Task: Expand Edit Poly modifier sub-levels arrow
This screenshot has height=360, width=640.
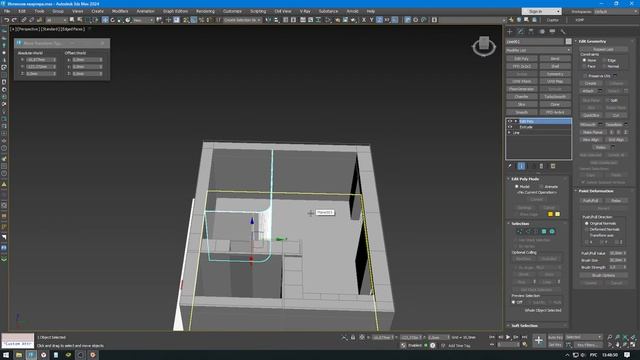Action: pyautogui.click(x=516, y=121)
